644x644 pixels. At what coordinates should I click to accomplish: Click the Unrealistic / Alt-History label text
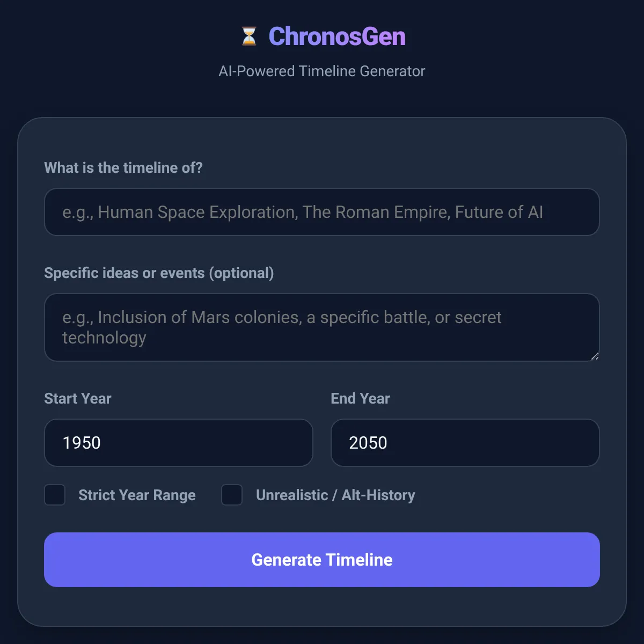click(x=335, y=495)
